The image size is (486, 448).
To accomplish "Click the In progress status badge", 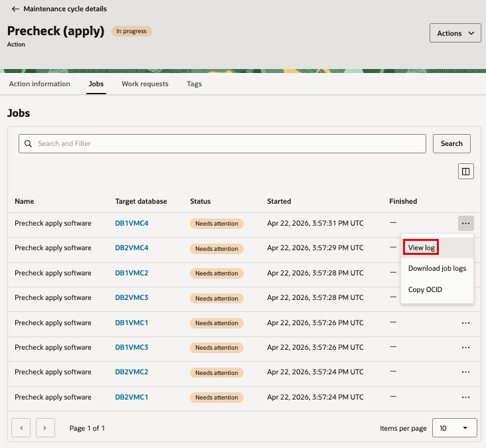I will 131,31.
